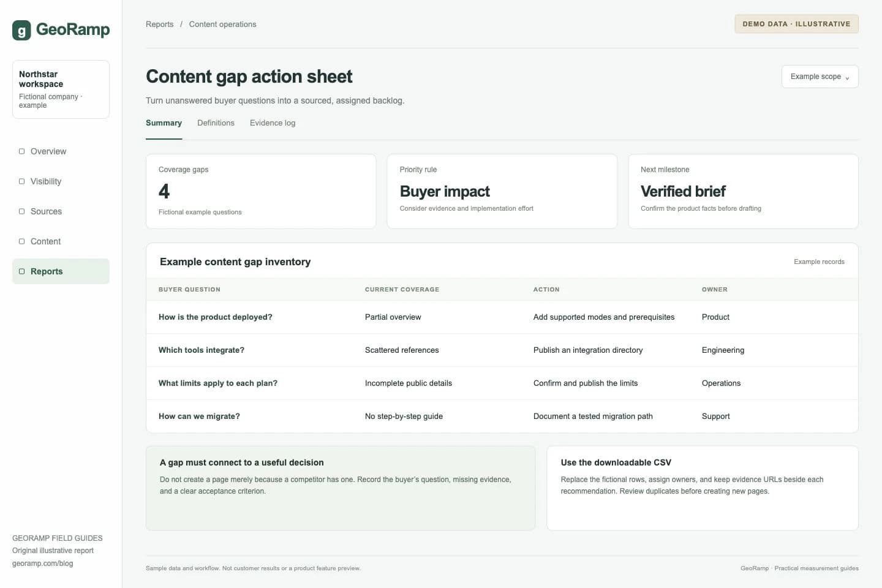Click the Action column header
This screenshot has width=882, height=588.
point(546,290)
